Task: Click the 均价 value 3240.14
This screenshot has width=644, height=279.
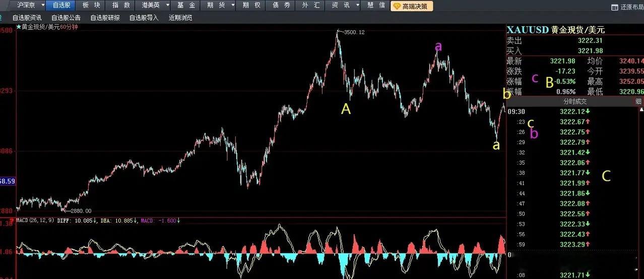Action: click(x=632, y=61)
